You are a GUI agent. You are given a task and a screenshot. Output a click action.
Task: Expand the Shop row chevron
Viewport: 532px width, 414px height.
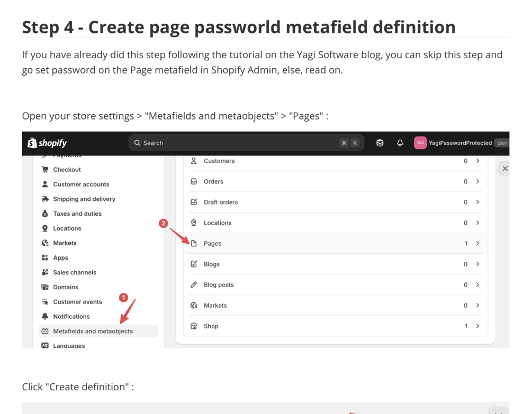click(477, 326)
